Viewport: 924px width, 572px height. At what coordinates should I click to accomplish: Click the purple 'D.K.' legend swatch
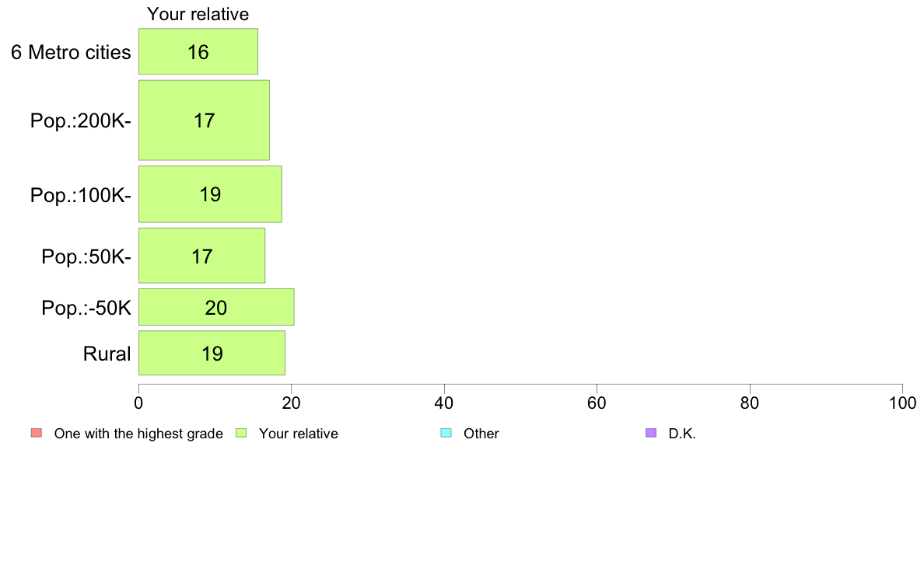[x=651, y=433]
